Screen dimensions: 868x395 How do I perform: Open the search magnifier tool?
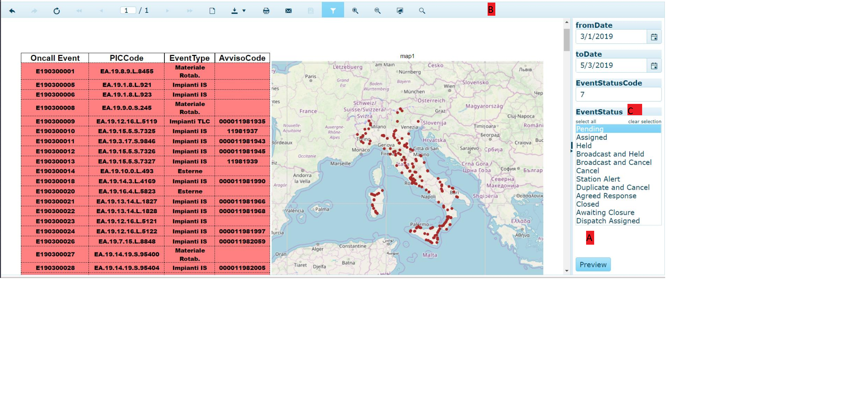click(422, 11)
